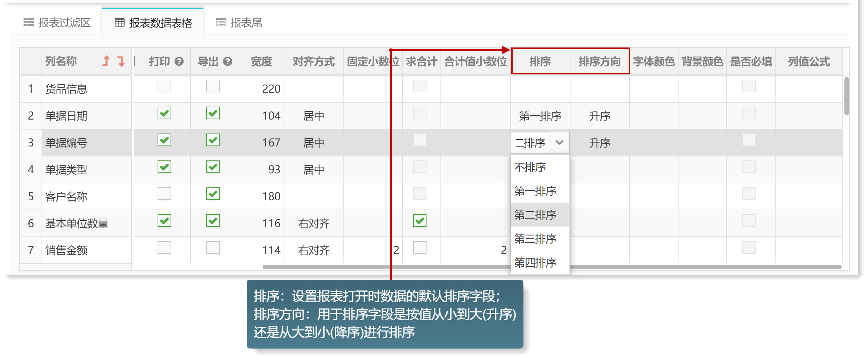Image resolution: width=868 pixels, height=357 pixels.
Task: Select the 报表数据表格 tab
Action: pyautogui.click(x=153, y=23)
